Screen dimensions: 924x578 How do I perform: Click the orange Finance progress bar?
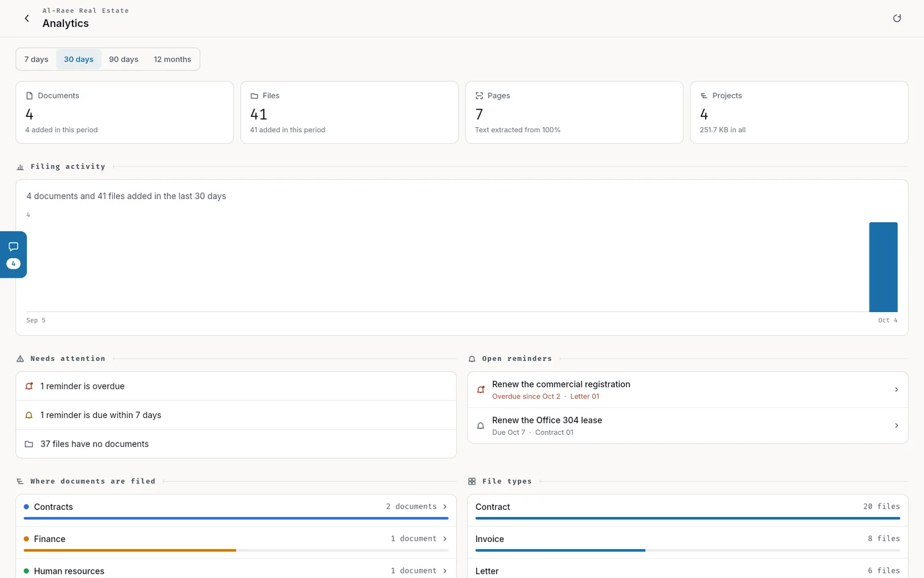[x=130, y=550]
